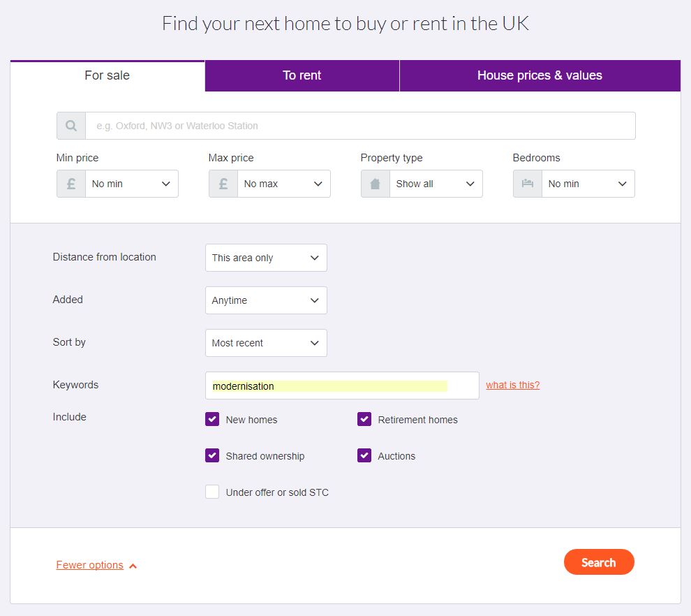The image size is (691, 616).
Task: Uncheck the Retirement homes checkbox
Action: coord(364,419)
